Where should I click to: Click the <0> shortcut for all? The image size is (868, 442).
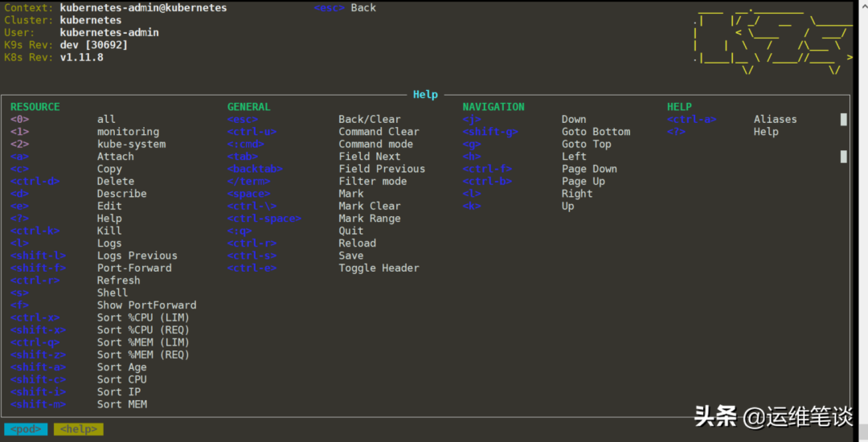(20, 120)
